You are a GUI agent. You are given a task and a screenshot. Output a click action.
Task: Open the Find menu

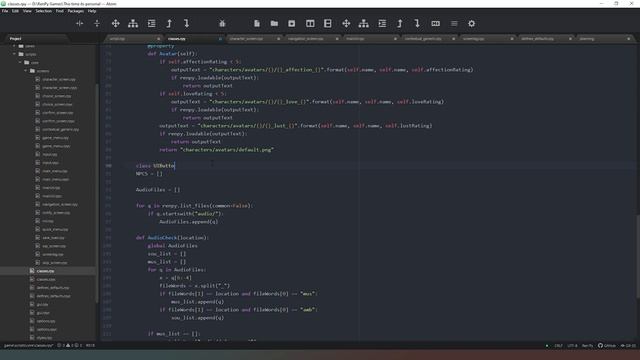[x=60, y=11]
